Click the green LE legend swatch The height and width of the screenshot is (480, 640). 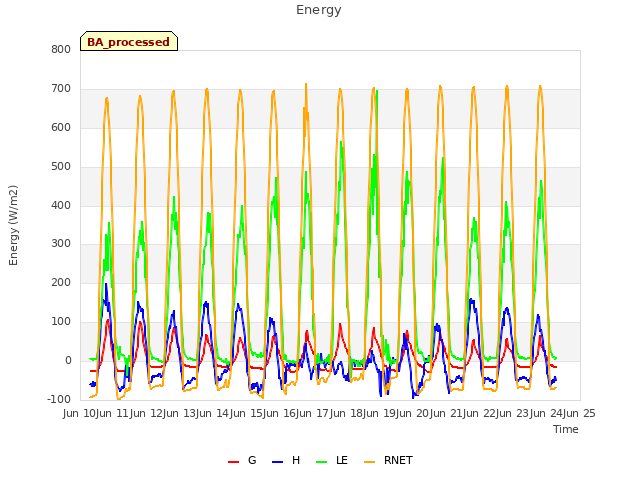point(322,462)
